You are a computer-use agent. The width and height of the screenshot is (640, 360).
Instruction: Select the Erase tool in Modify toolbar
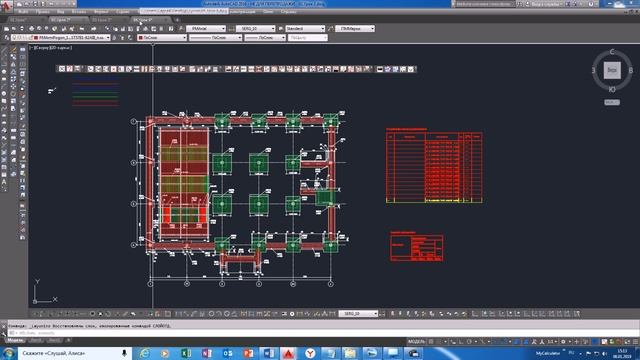click(x=13, y=50)
